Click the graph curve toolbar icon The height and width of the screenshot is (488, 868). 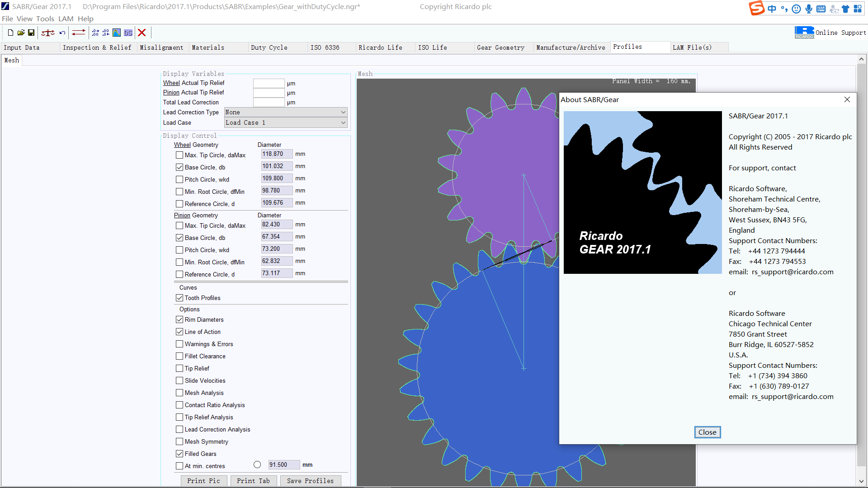coord(117,33)
